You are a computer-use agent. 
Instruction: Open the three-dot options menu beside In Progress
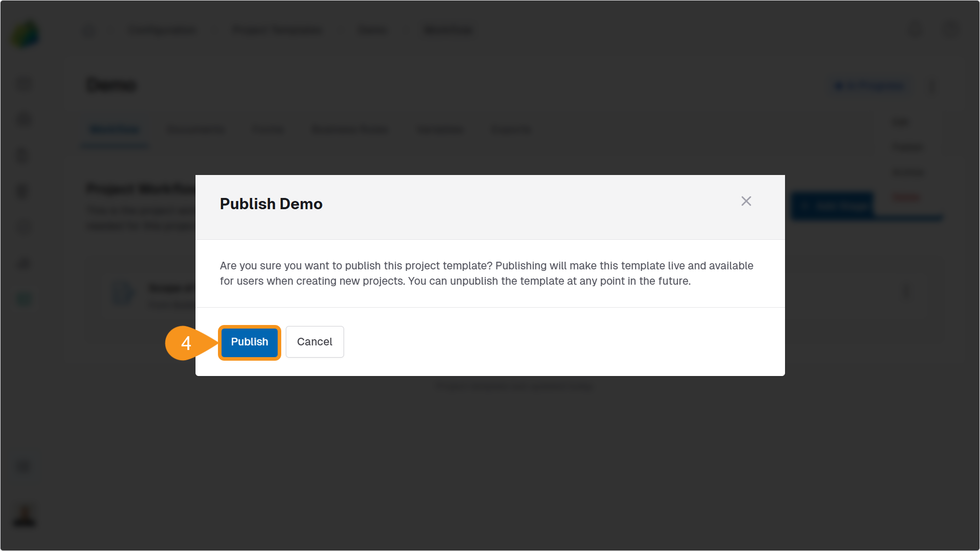coord(932,86)
